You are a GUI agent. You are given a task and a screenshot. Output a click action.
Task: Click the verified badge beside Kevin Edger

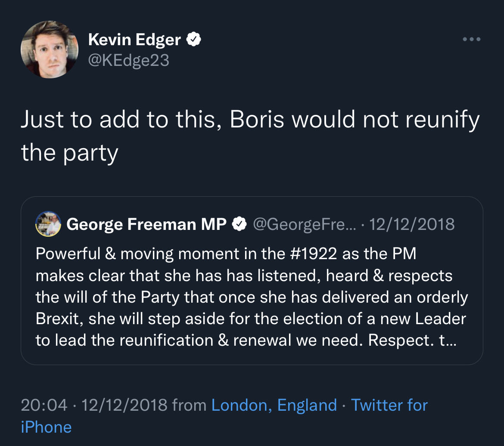pos(194,40)
